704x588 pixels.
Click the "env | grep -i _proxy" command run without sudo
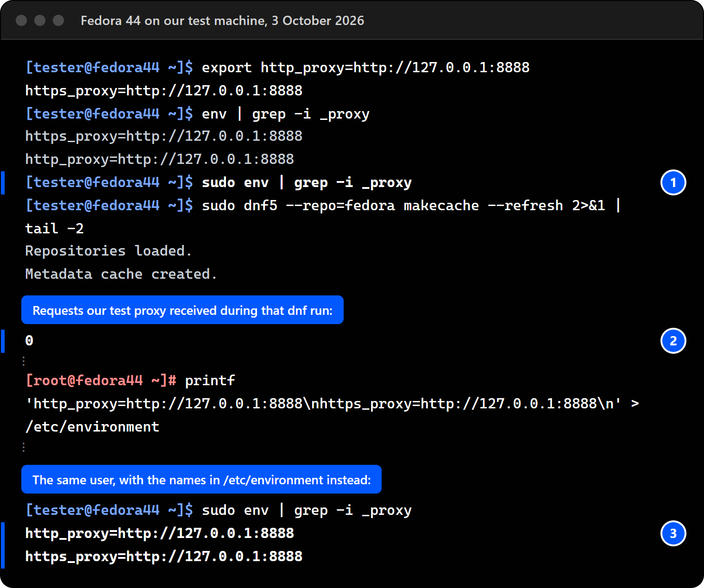point(286,114)
